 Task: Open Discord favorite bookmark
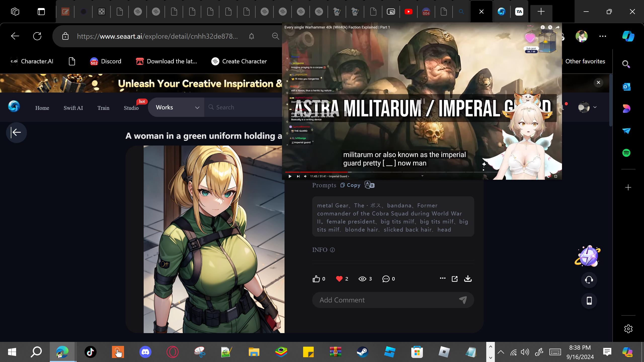pyautogui.click(x=106, y=61)
